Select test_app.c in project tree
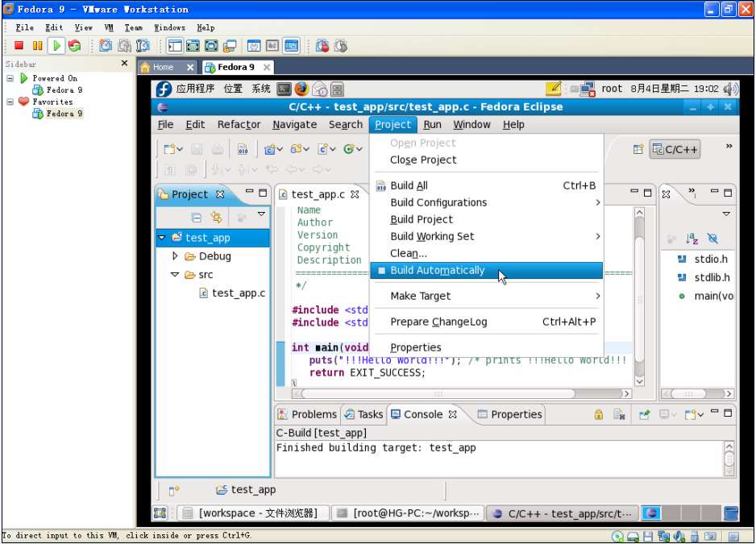 coord(232,293)
